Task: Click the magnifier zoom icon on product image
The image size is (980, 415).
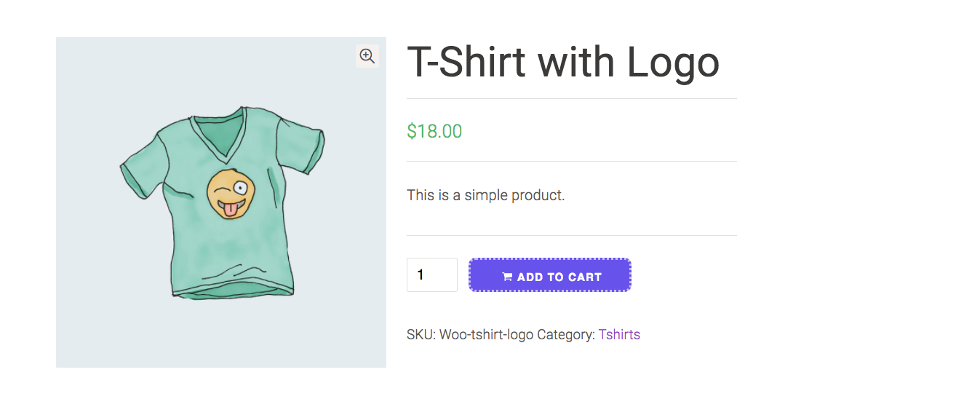Action: click(x=367, y=56)
